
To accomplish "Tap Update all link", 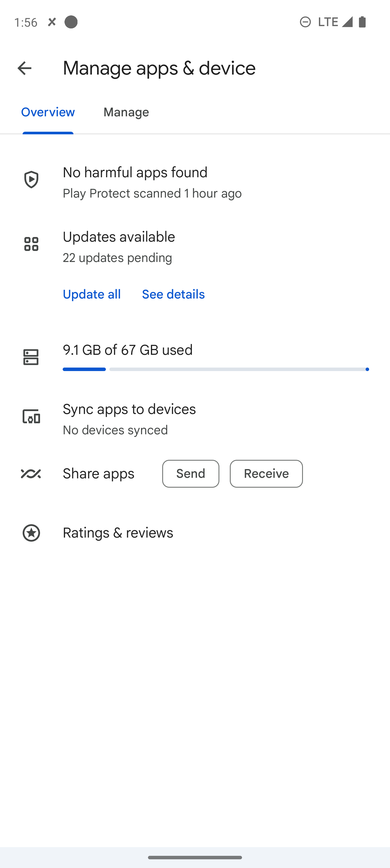I will point(92,294).
